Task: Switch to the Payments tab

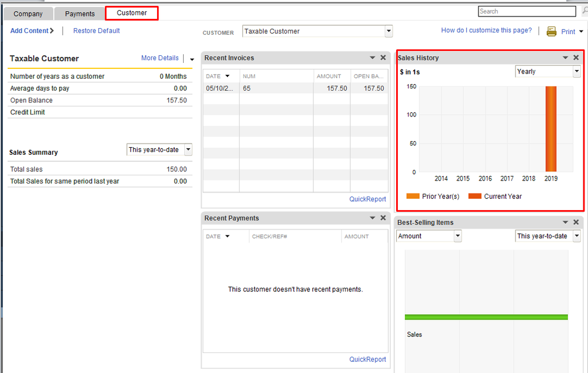Action: [x=79, y=14]
